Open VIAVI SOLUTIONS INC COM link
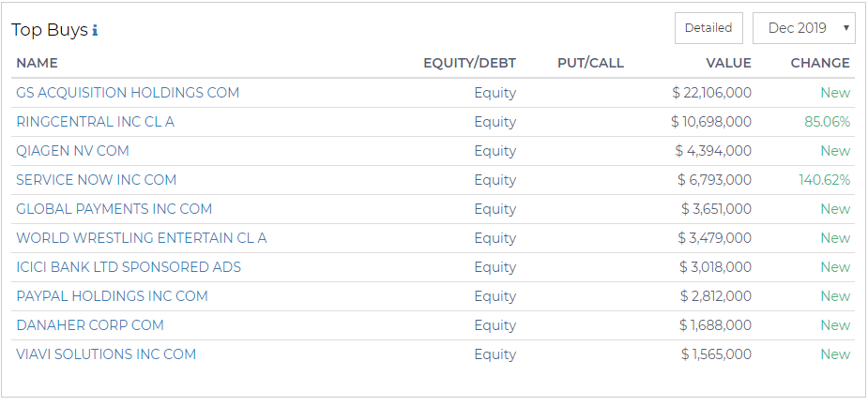 pos(106,354)
